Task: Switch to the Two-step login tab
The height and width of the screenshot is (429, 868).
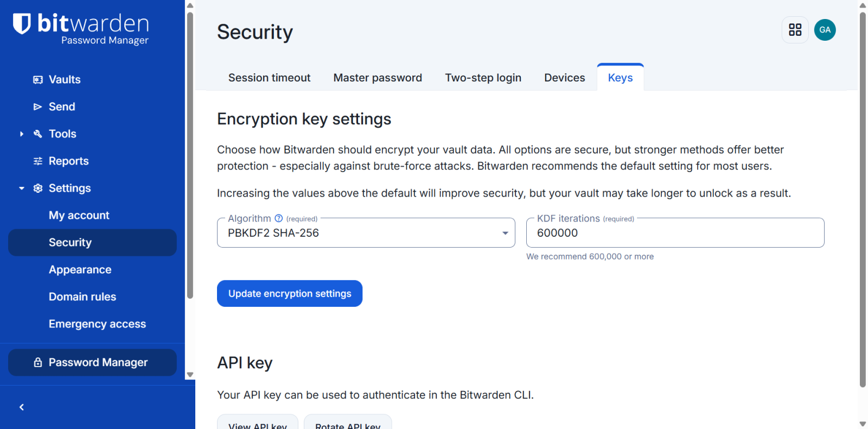Action: (x=483, y=78)
